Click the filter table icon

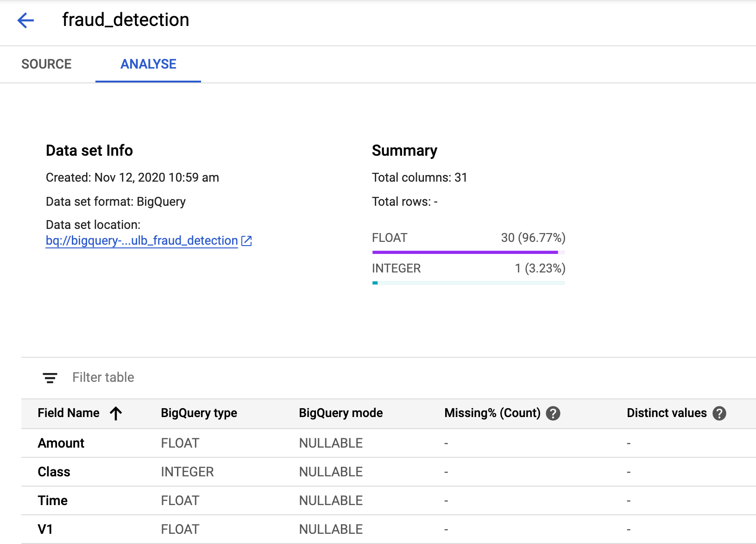pyautogui.click(x=50, y=378)
